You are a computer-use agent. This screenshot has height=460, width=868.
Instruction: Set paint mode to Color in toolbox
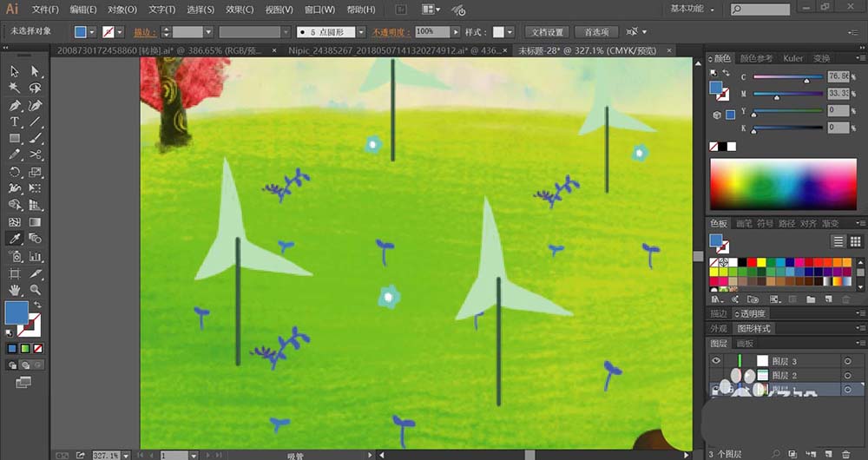tap(12, 349)
